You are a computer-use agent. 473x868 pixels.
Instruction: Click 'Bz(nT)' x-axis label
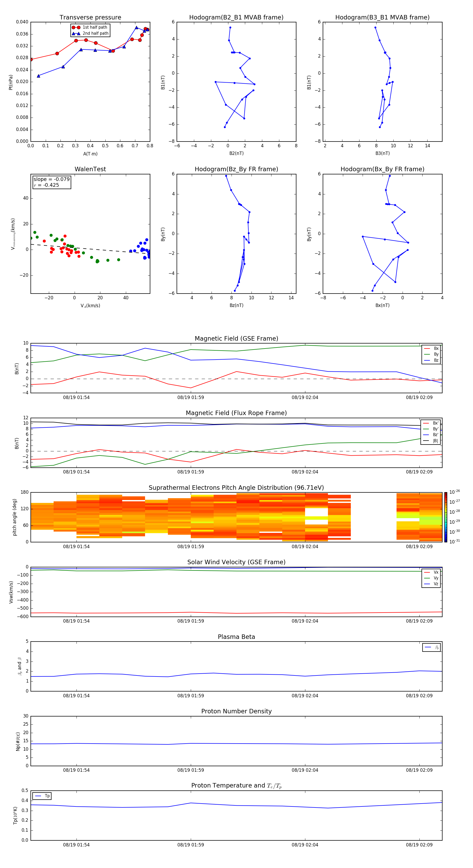(x=236, y=306)
